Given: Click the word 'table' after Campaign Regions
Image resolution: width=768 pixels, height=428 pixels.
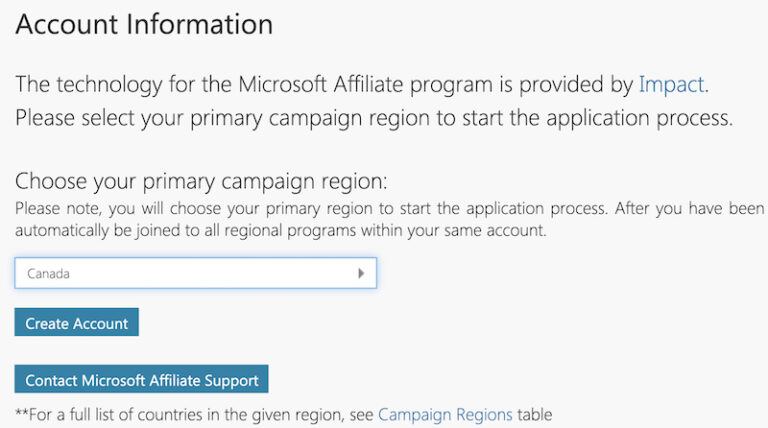Looking at the screenshot, I should click(x=535, y=414).
